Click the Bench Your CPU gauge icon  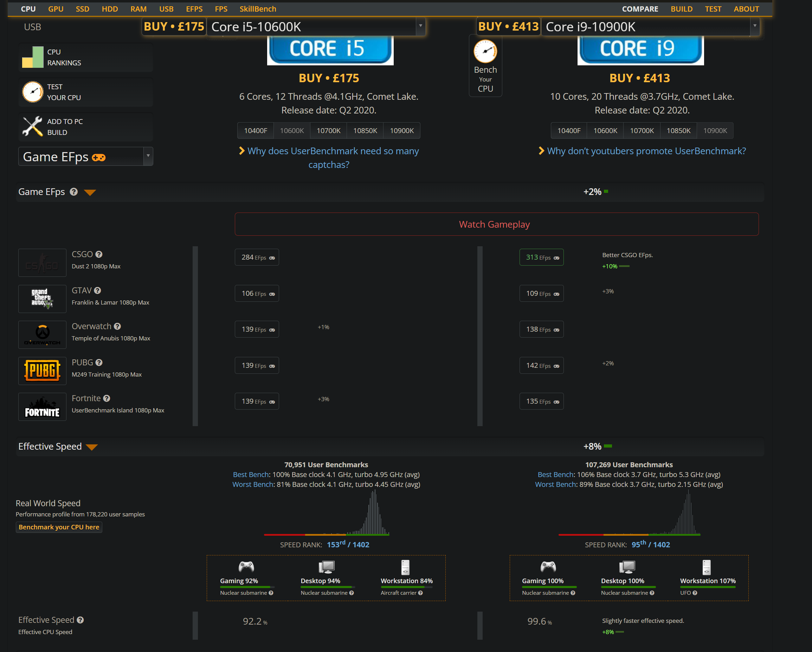(485, 51)
